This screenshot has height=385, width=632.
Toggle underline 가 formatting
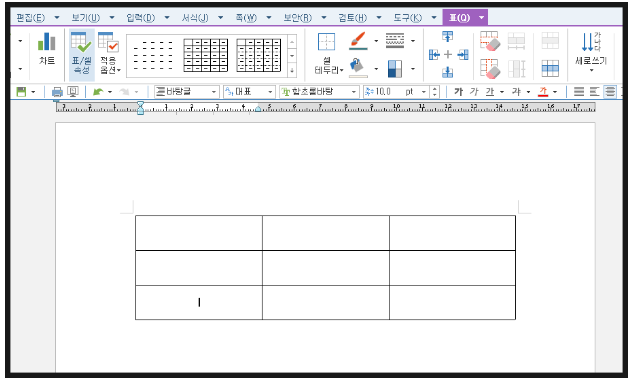point(490,92)
